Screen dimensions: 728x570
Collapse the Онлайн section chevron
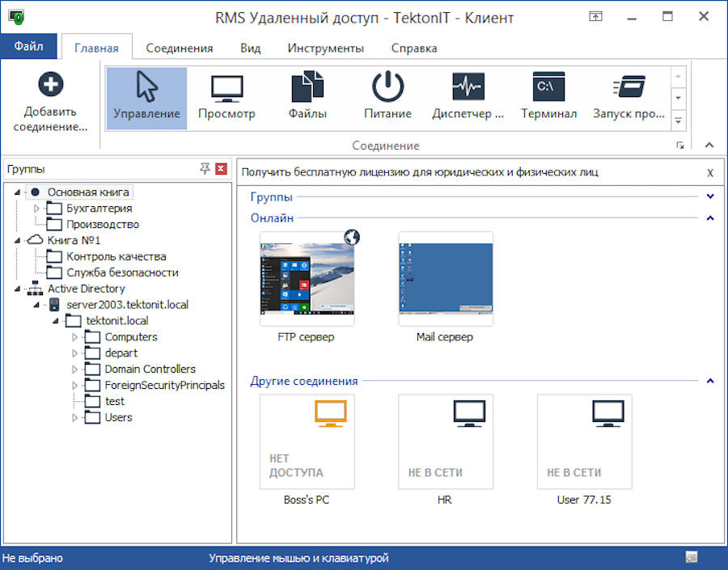point(710,217)
